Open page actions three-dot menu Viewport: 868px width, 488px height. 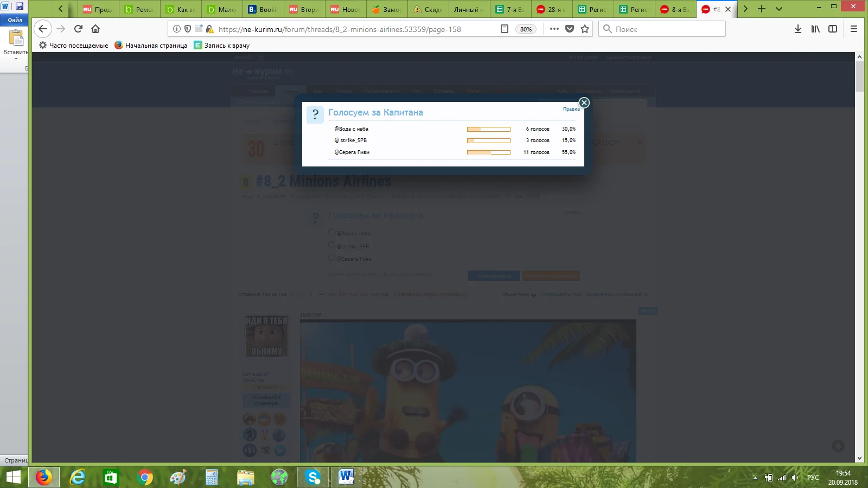tap(554, 29)
